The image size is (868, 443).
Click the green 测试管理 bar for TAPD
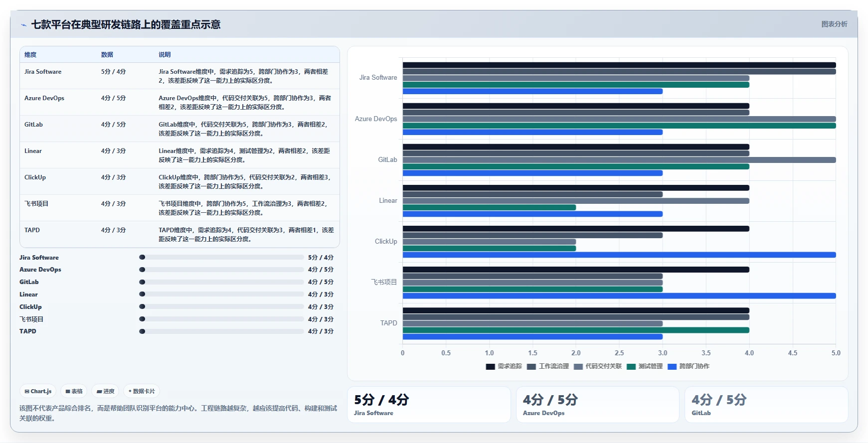click(x=576, y=330)
